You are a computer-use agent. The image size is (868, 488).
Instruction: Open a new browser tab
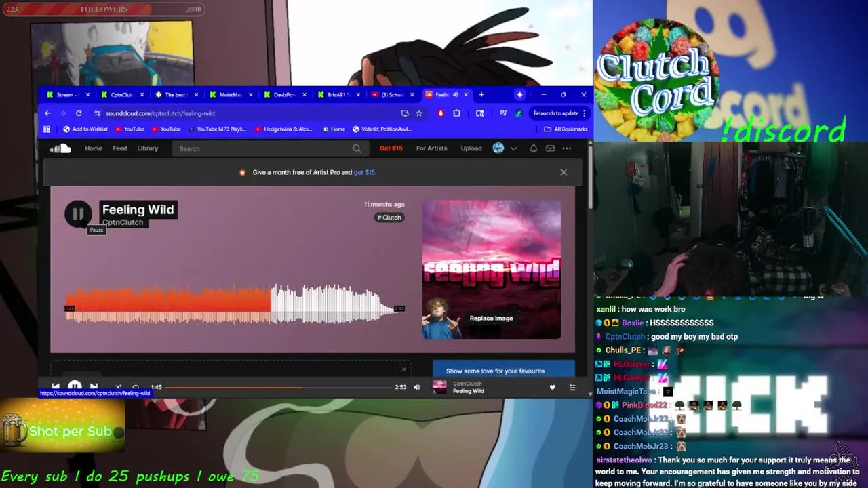point(481,95)
